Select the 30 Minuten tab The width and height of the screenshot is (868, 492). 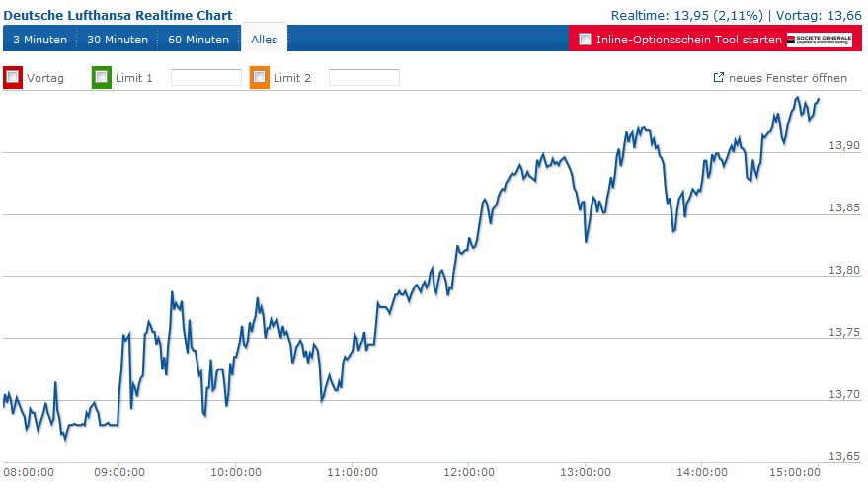tap(117, 40)
